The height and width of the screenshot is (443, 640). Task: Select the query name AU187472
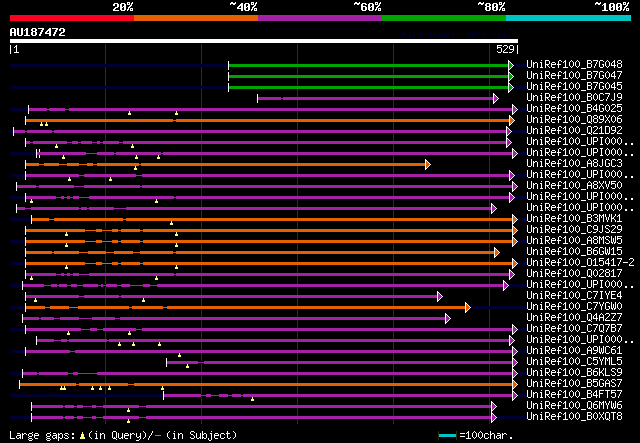coord(38,32)
